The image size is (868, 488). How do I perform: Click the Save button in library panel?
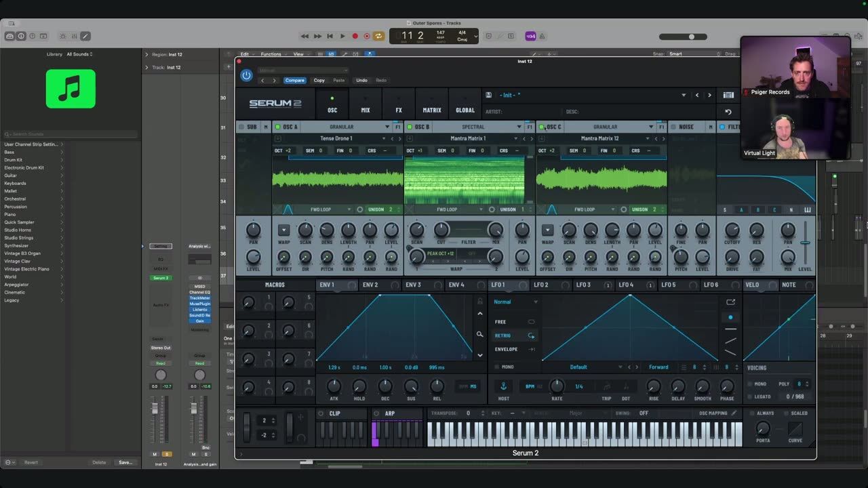pyautogui.click(x=125, y=462)
